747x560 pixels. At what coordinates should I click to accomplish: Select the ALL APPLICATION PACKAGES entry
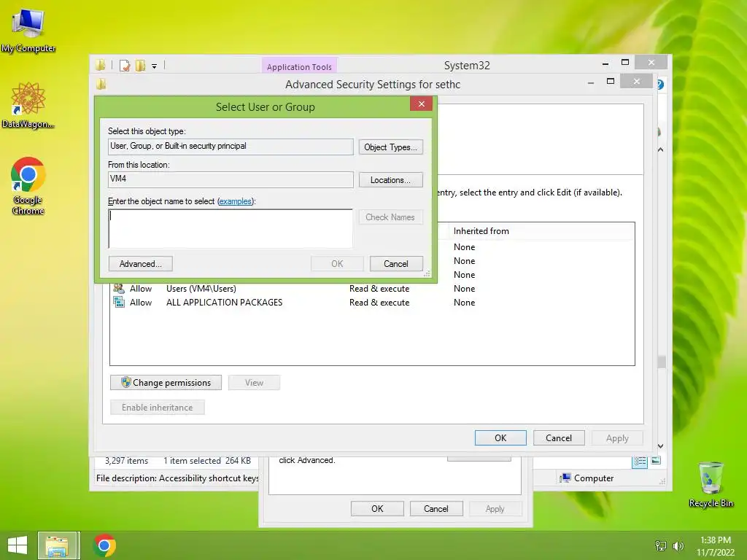373,303
